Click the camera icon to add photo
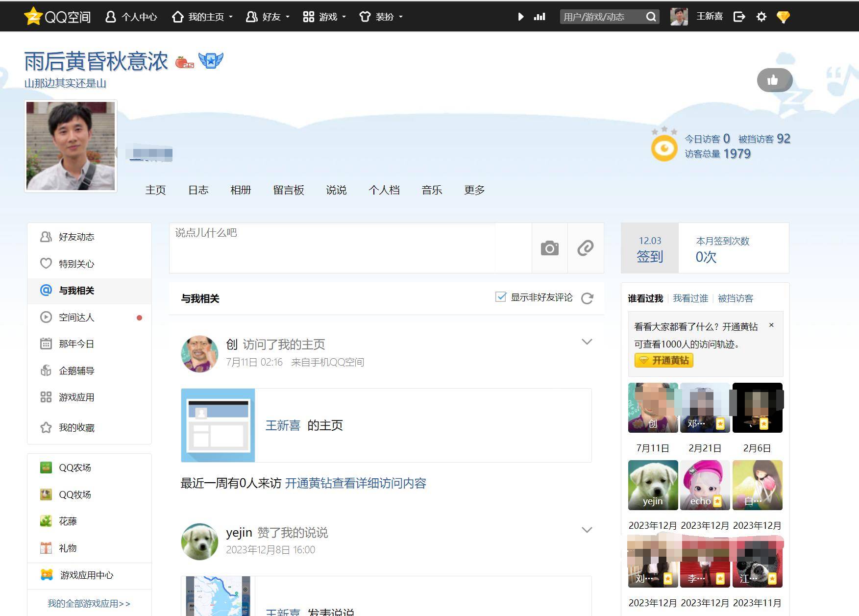Image resolution: width=859 pixels, height=616 pixels. [549, 248]
